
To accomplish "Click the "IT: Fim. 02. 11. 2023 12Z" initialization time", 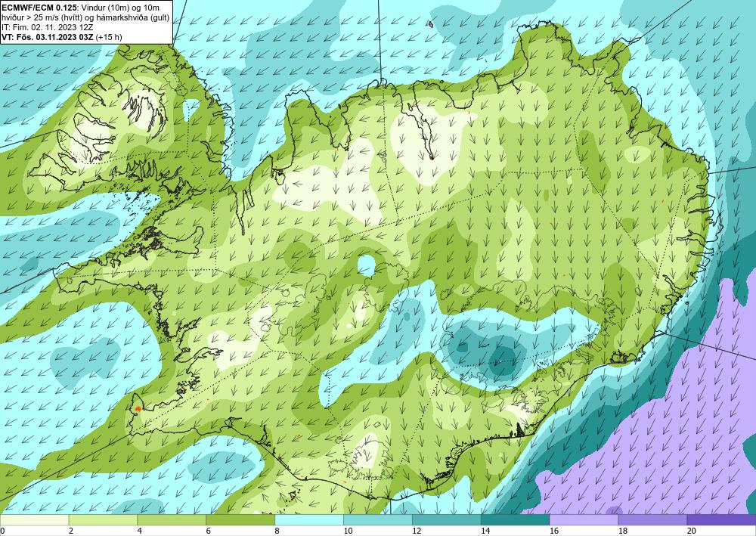I will [48, 27].
